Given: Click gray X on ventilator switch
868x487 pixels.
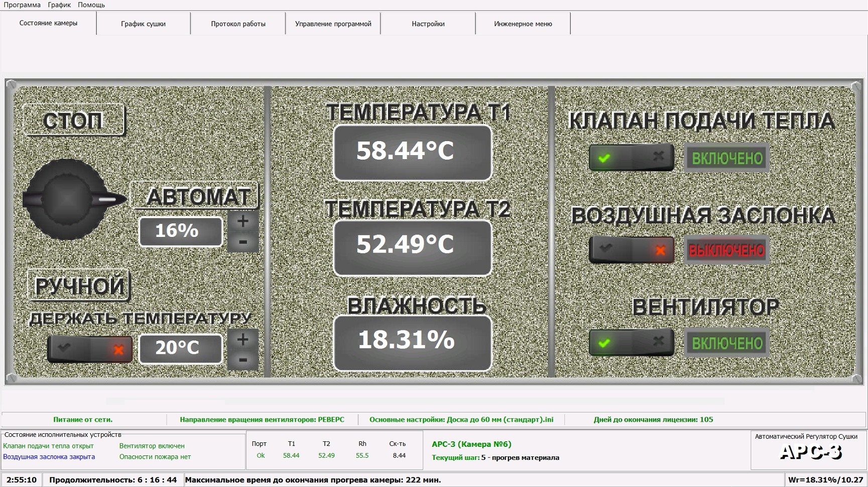Looking at the screenshot, I should pos(658,342).
